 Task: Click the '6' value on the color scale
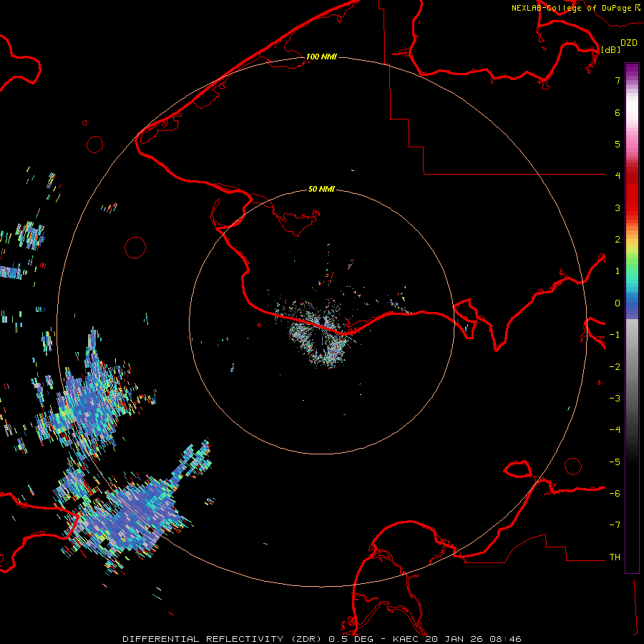618,112
